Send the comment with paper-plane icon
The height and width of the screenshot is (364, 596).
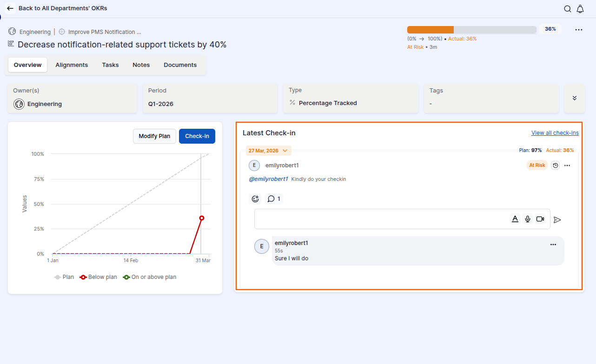(557, 219)
